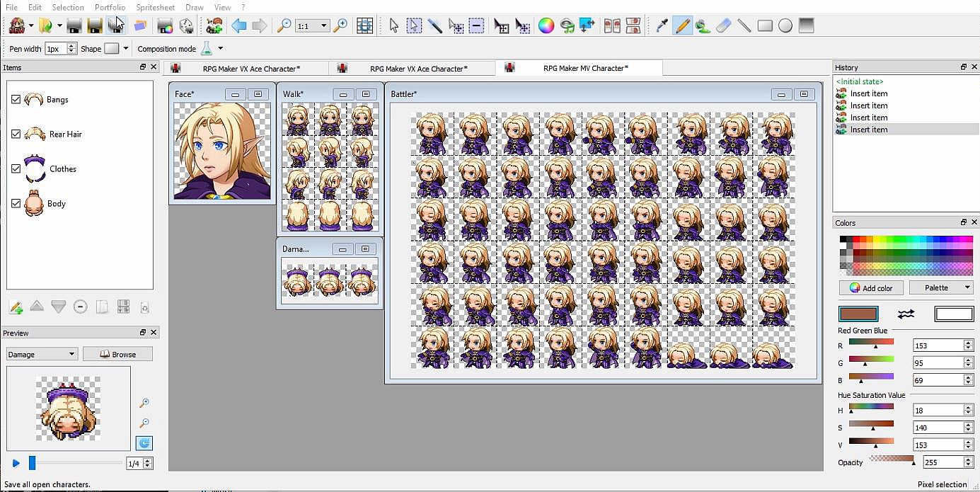
Task: Open the color wheel adjustment tool
Action: click(546, 26)
